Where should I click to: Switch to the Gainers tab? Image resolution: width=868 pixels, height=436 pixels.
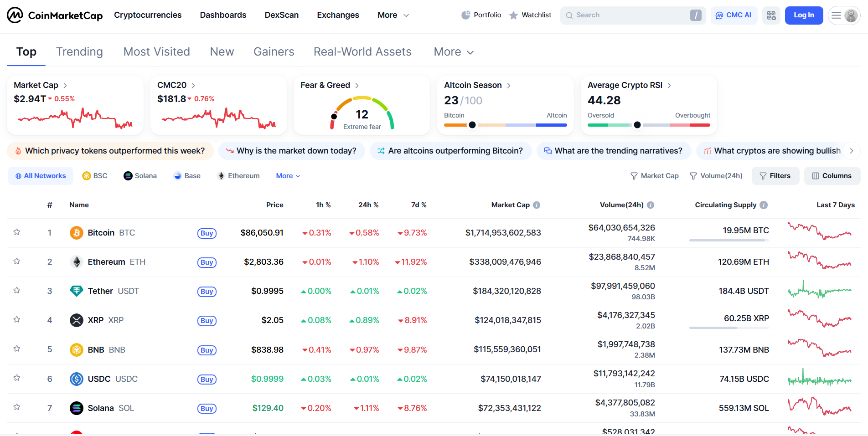pyautogui.click(x=274, y=52)
